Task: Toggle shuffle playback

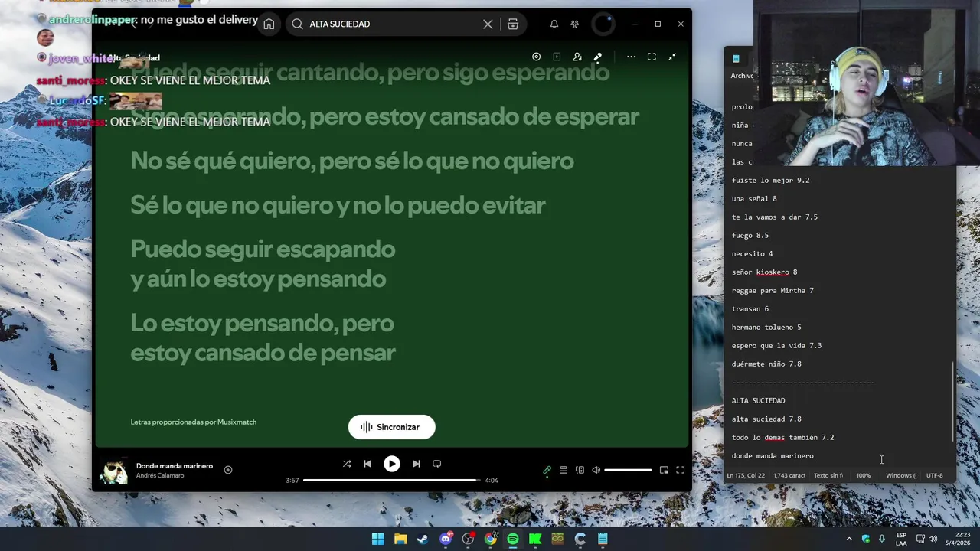Action: [347, 464]
